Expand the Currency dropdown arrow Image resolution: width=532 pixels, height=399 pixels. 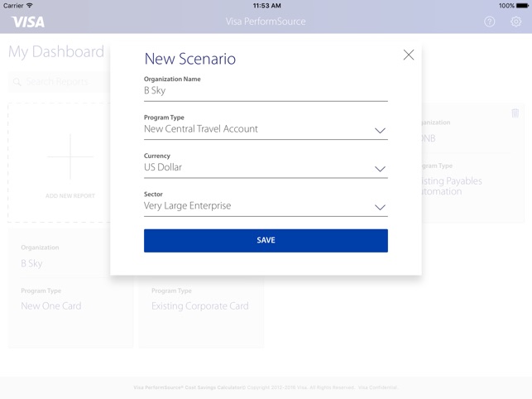click(380, 169)
